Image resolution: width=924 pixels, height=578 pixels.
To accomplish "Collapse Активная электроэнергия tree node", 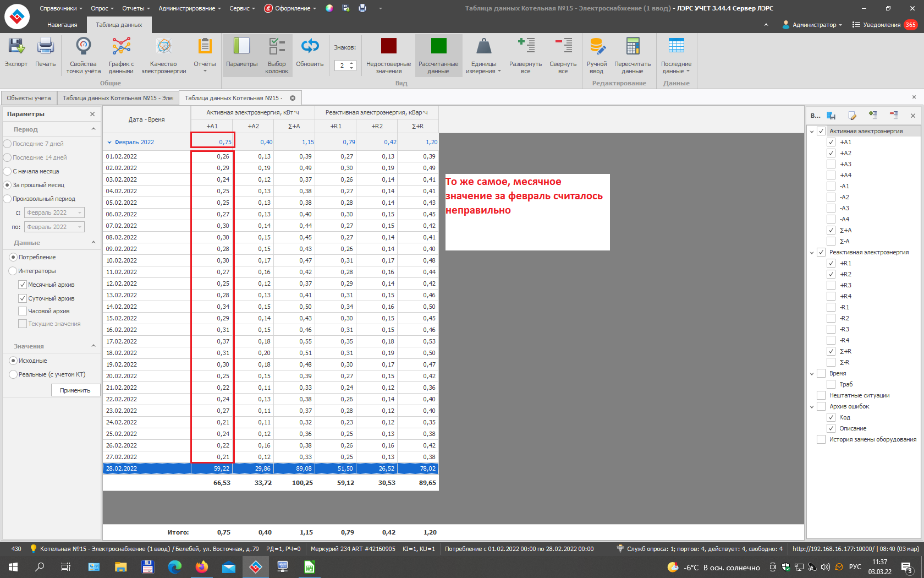I will 812,132.
